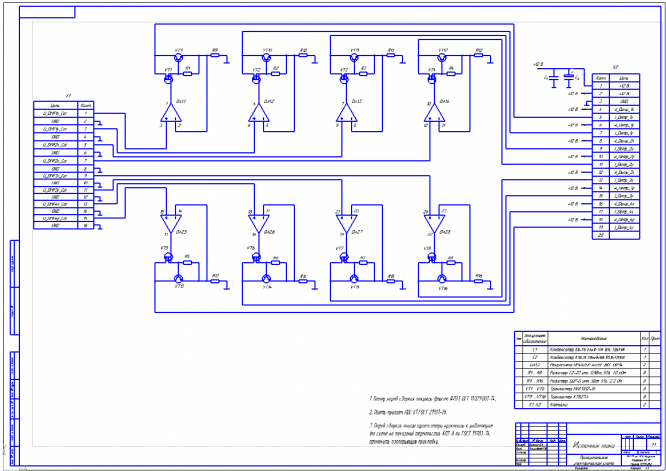Click R9..R16 designation in parts list
The image size is (666, 471).
click(535, 381)
